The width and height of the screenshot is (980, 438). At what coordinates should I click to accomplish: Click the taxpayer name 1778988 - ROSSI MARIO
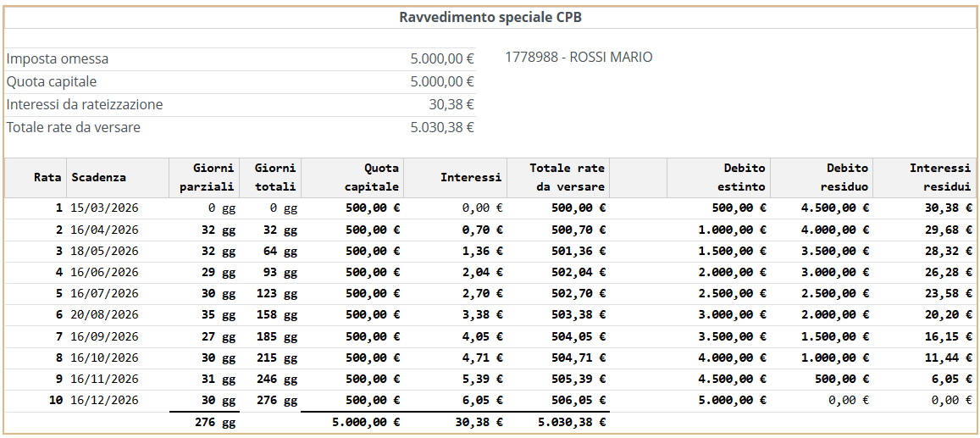pos(579,58)
